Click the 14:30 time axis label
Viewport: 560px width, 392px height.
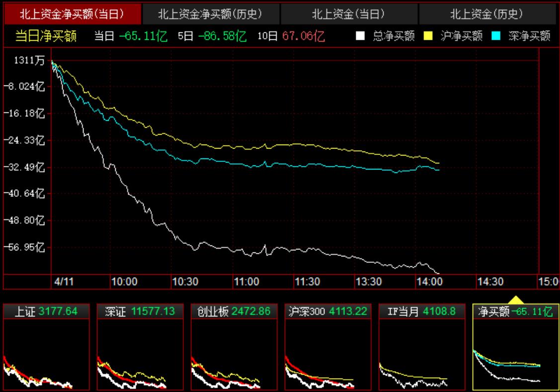pyautogui.click(x=490, y=282)
